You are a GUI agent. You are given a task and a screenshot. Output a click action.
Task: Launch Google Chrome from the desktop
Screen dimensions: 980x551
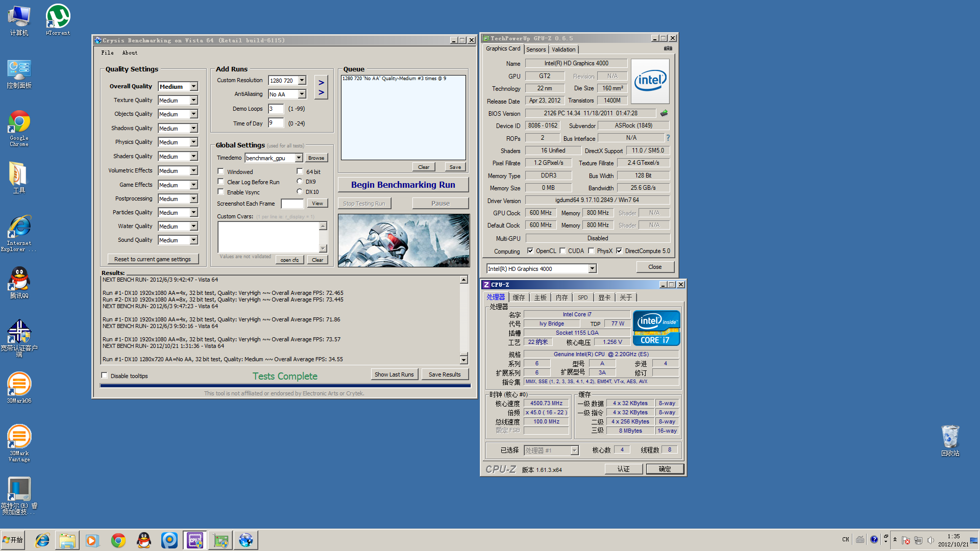point(19,128)
